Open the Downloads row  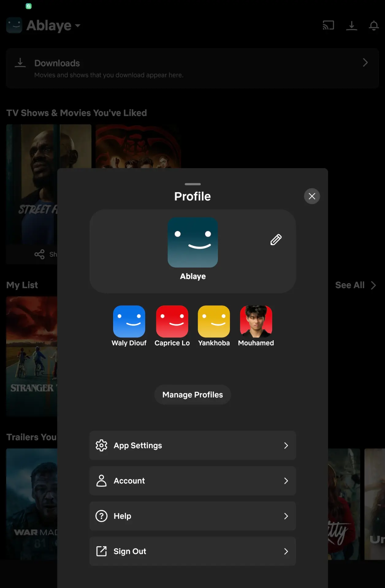point(192,68)
